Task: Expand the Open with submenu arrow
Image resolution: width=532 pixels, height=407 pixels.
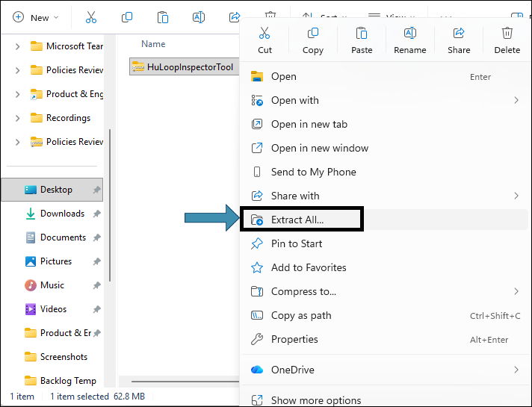Action: coord(516,100)
